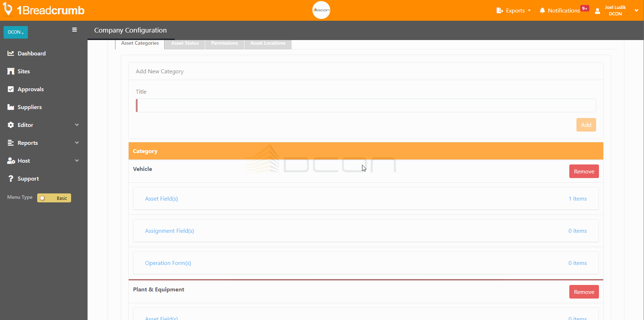The width and height of the screenshot is (644, 320).
Task: Go to Sites in the sidebar
Action: [24, 71]
